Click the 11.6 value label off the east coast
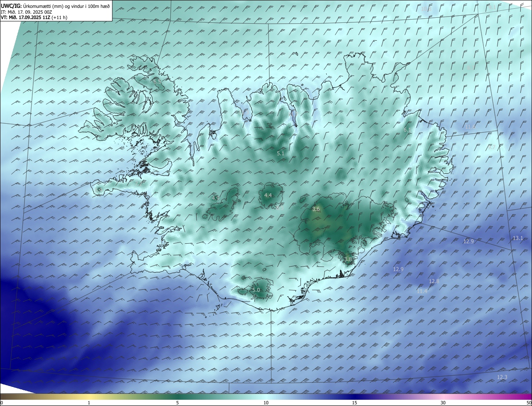The height and width of the screenshot is (406, 532). point(470,127)
